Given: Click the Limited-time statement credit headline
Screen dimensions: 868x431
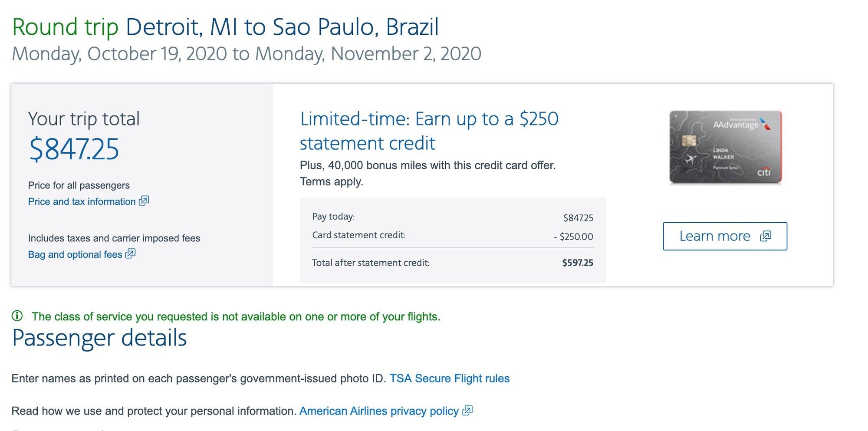Looking at the screenshot, I should click(429, 131).
